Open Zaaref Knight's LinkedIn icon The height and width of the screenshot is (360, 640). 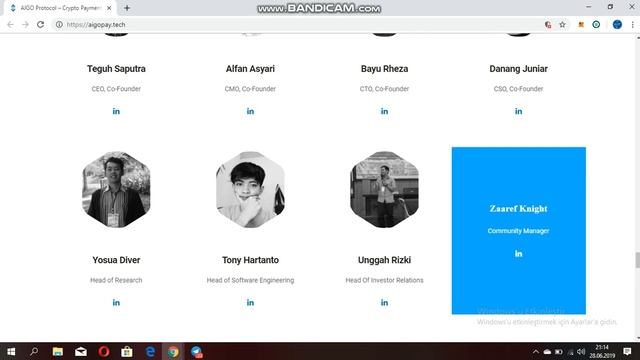[518, 254]
